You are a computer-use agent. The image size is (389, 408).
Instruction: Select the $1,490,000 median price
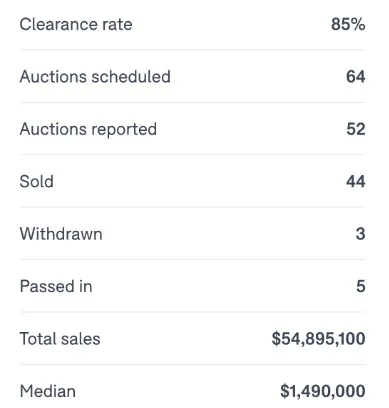(323, 391)
